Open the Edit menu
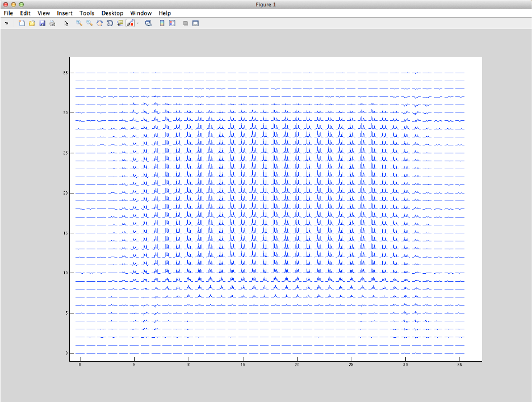Viewport: 532px width, 402px height. [26, 13]
